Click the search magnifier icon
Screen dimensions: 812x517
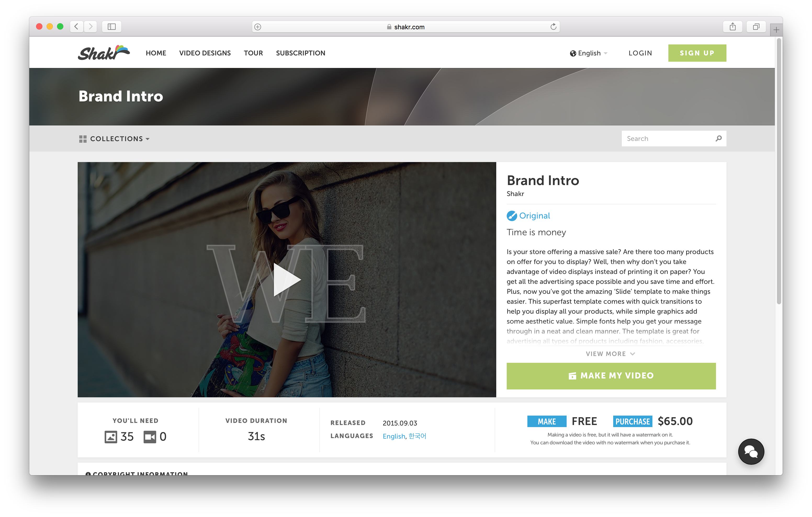pos(718,139)
